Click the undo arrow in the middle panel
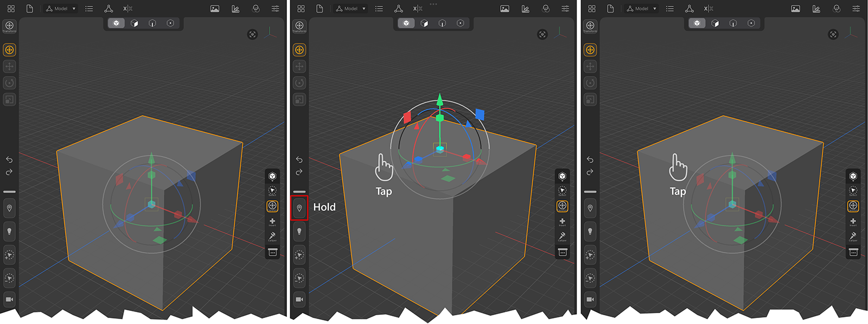This screenshot has height=324, width=868. click(x=299, y=160)
